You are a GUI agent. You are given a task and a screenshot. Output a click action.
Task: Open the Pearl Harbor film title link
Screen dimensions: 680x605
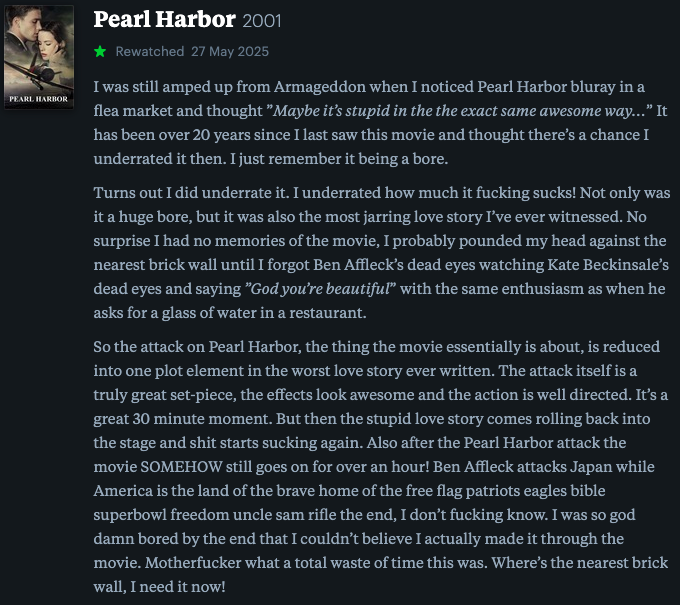point(164,20)
